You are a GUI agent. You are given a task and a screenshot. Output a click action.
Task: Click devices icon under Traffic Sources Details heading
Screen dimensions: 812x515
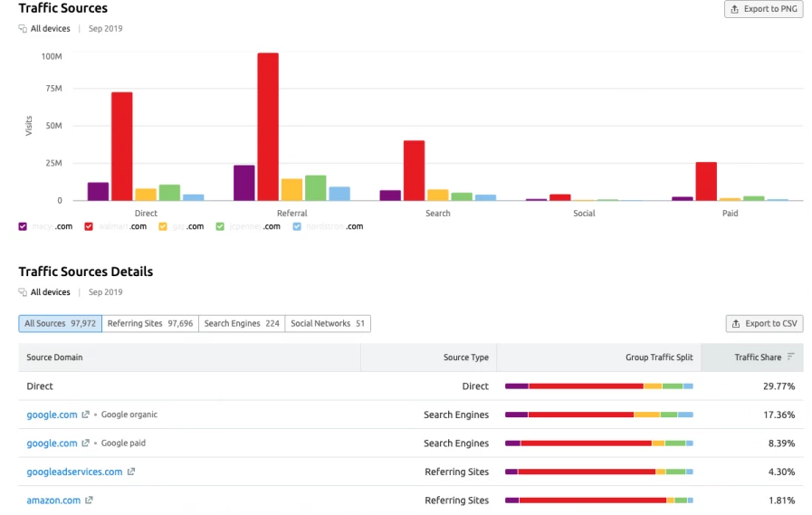[23, 292]
